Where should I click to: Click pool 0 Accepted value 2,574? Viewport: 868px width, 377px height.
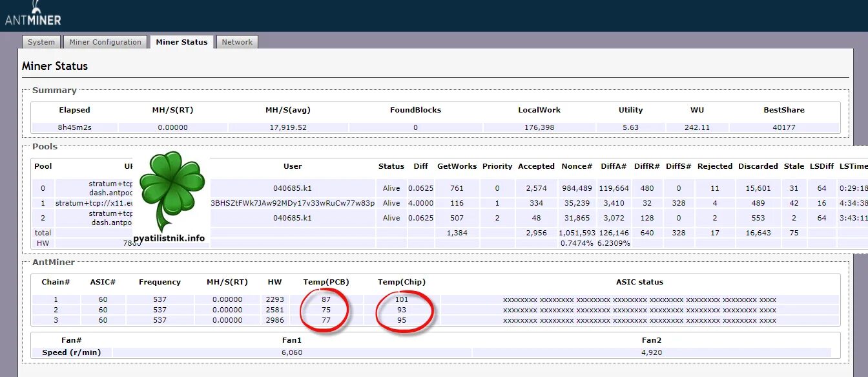point(536,188)
